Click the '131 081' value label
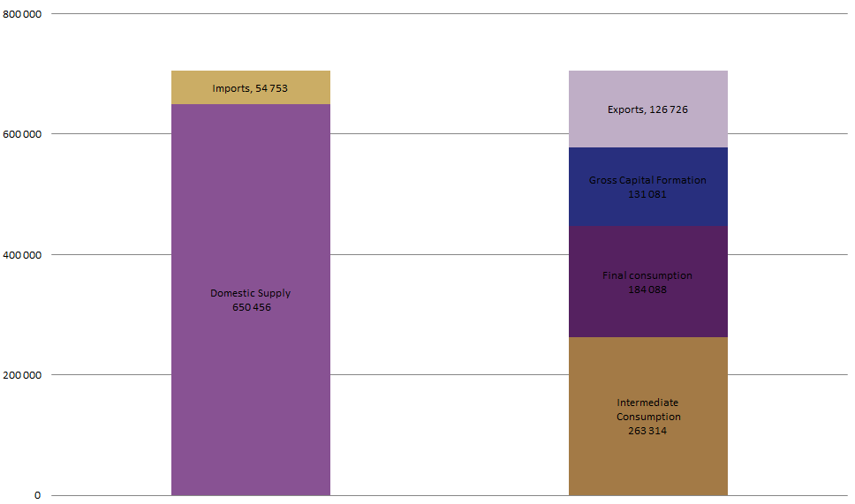Screen dimensions: 855x504 pos(647,194)
